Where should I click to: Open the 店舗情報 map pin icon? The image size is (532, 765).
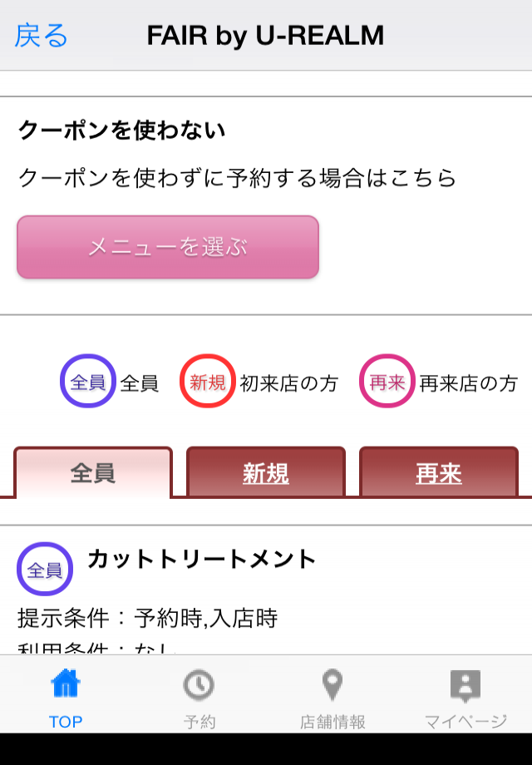[x=332, y=684]
